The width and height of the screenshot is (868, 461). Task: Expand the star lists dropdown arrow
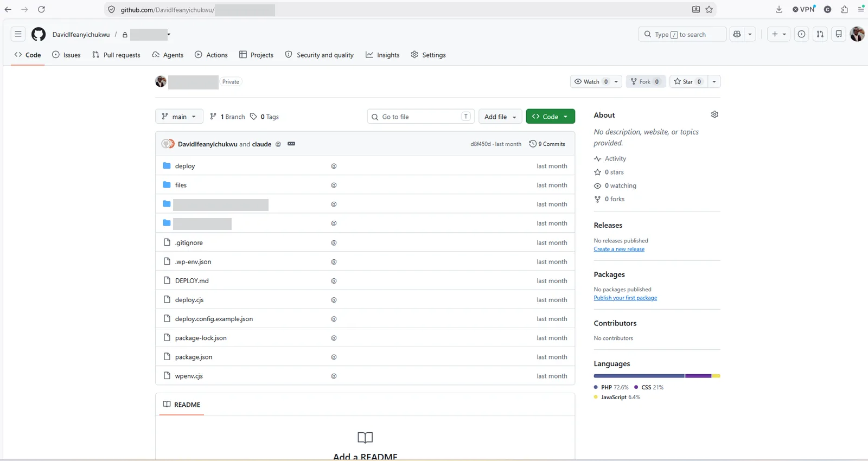point(714,81)
